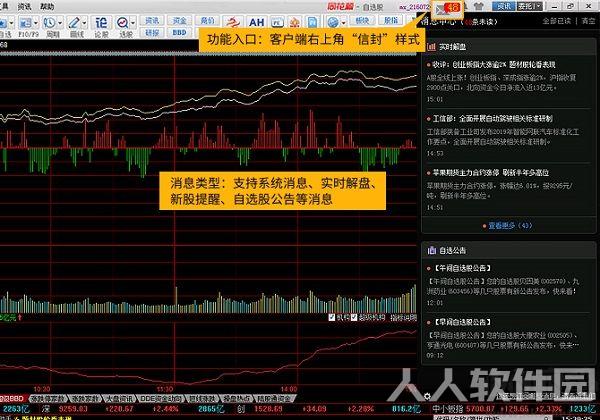This screenshot has height=420, width=600.
Task: Toggle the 机构 checkbox
Action: click(x=332, y=317)
